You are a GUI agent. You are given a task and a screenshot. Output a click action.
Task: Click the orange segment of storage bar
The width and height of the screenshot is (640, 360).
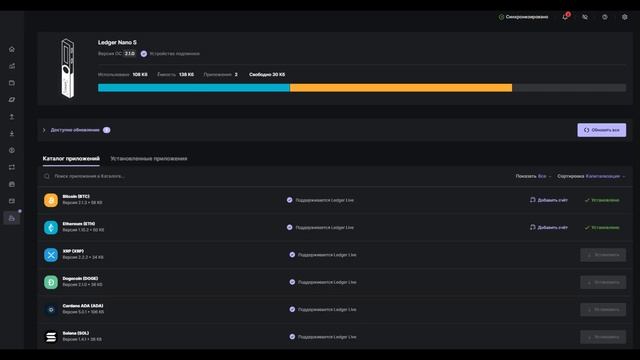401,88
